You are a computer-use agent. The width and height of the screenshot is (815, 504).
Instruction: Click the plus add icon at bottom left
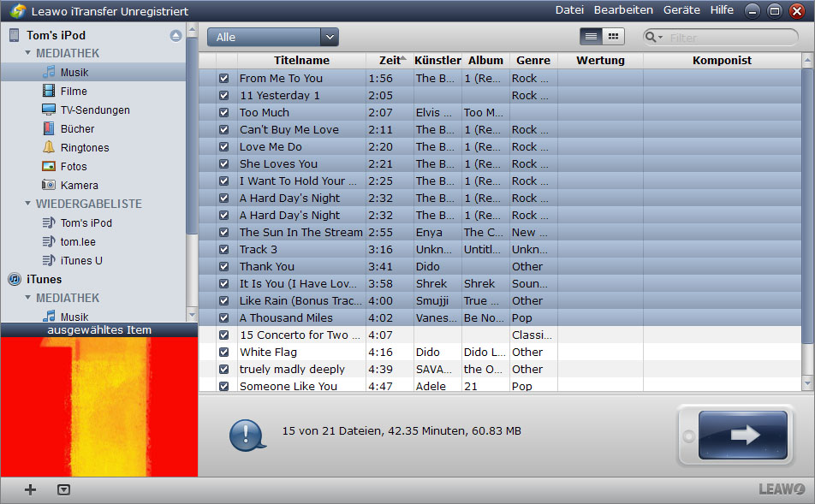(30, 489)
